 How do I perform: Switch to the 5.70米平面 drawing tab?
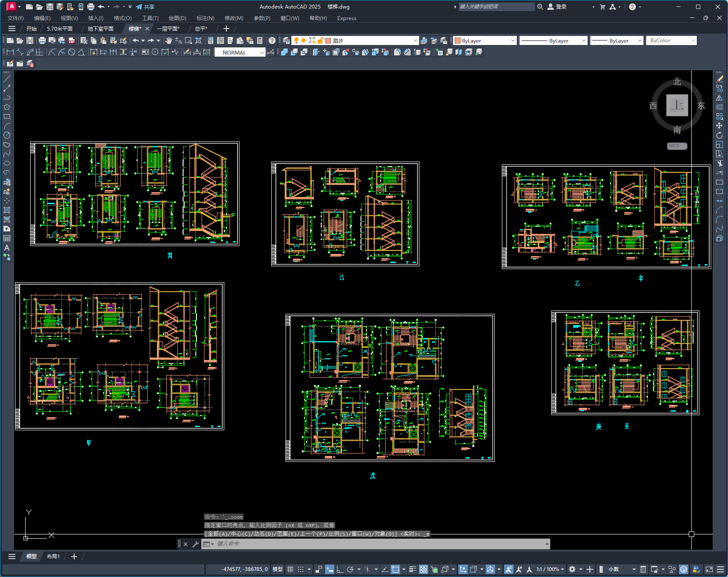[x=60, y=29]
